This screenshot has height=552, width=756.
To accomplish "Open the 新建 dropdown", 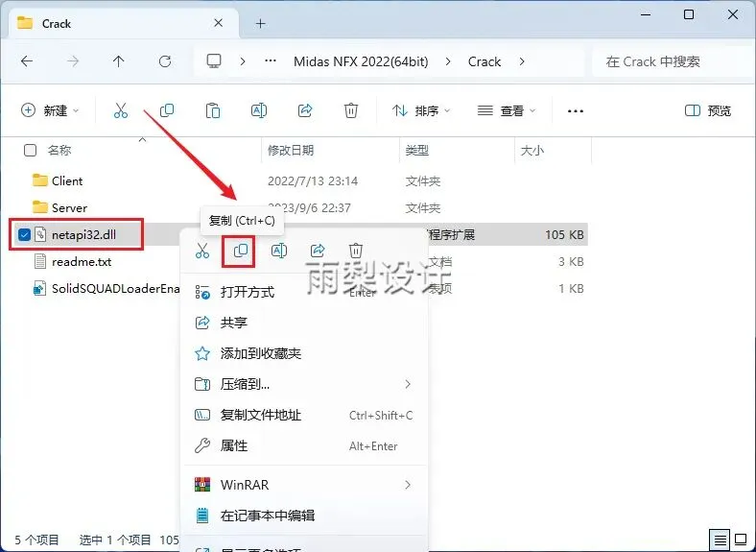I will [50, 110].
